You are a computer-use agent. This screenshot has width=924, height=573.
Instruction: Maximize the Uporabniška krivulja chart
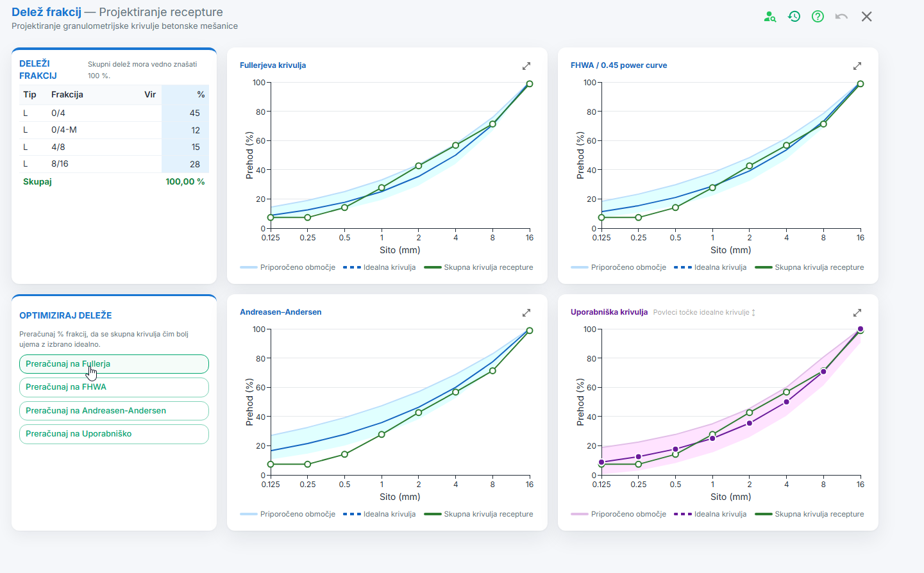[x=857, y=313]
